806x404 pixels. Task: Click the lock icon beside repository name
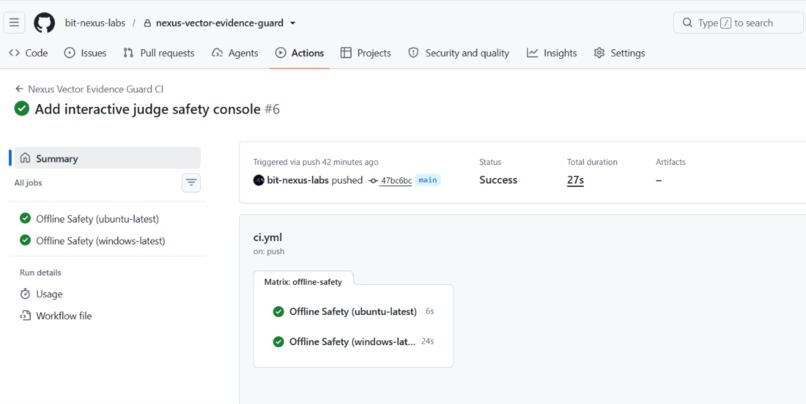click(148, 23)
